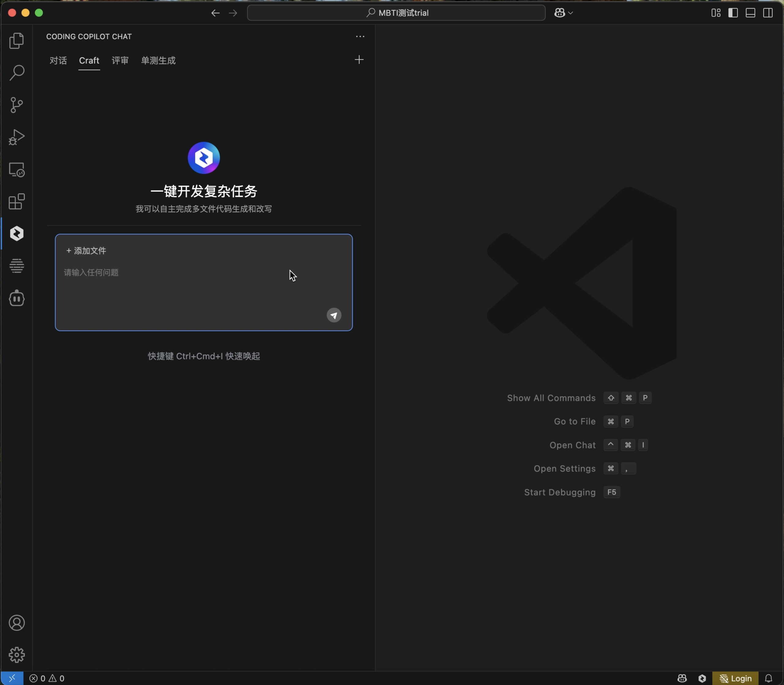
Task: Open the robot-face chat icon in sidebar
Action: (17, 298)
